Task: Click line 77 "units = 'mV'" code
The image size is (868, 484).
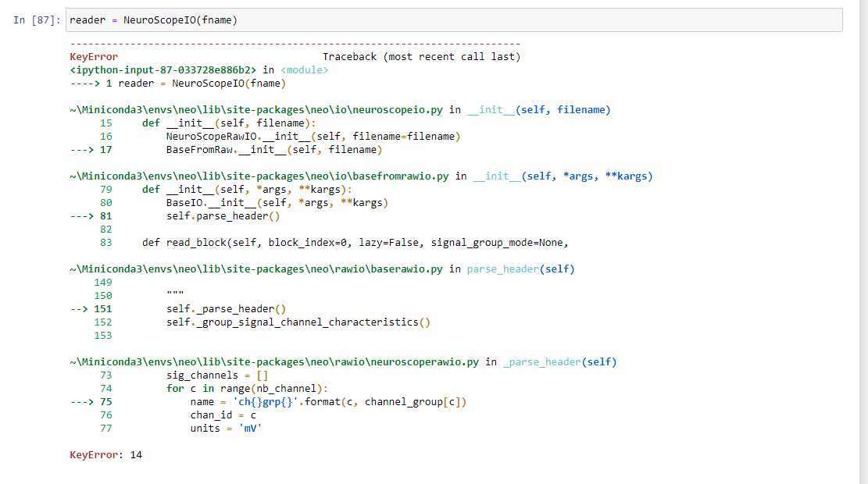Action: pyautogui.click(x=226, y=428)
